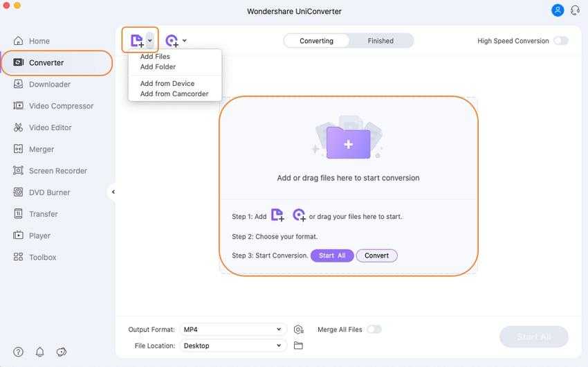
Task: Click the Add DVD disc icon
Action: 172,41
